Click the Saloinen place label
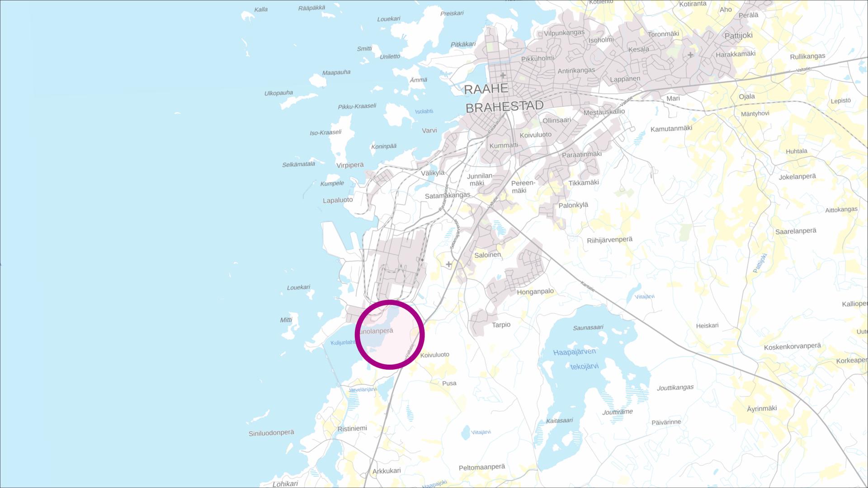The image size is (868, 488). [x=487, y=255]
